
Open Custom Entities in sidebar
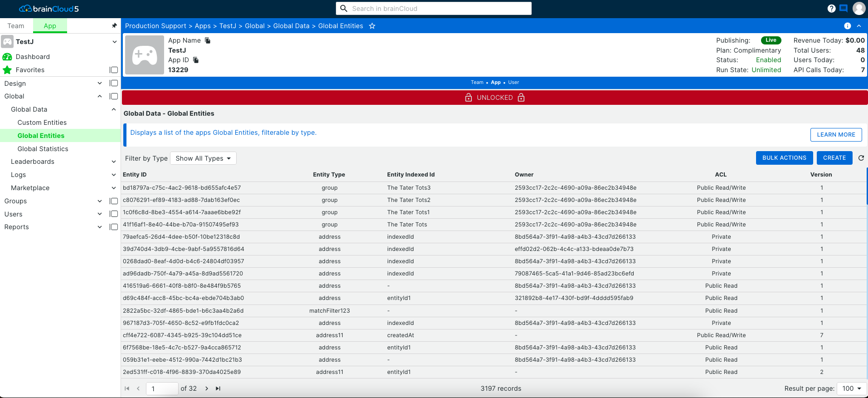[42, 123]
